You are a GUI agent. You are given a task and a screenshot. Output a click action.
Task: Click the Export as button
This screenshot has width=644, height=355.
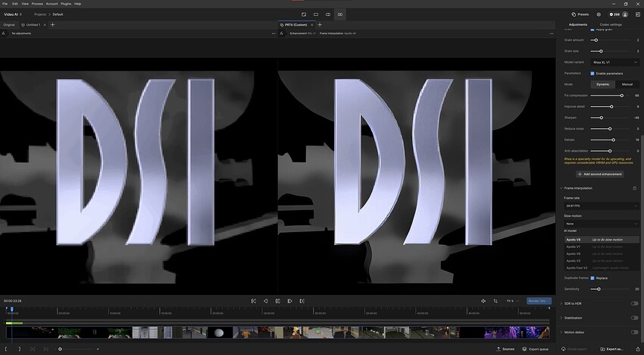(x=612, y=349)
